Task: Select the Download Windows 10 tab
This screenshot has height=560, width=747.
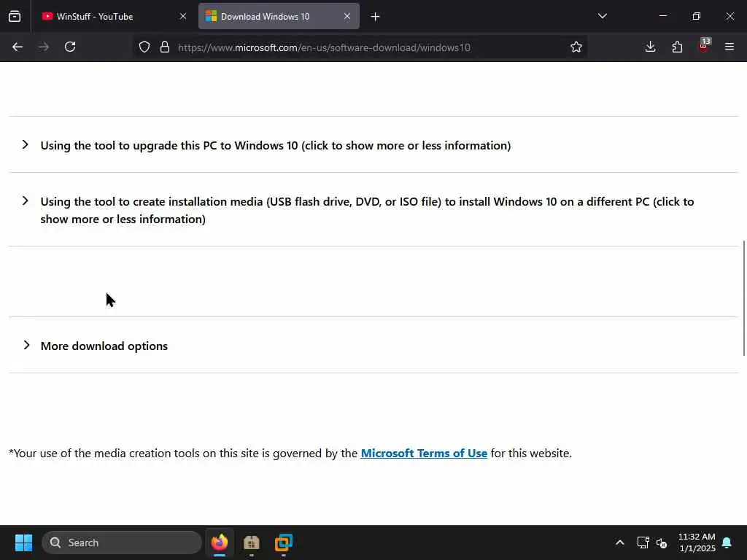Action: pyautogui.click(x=279, y=16)
